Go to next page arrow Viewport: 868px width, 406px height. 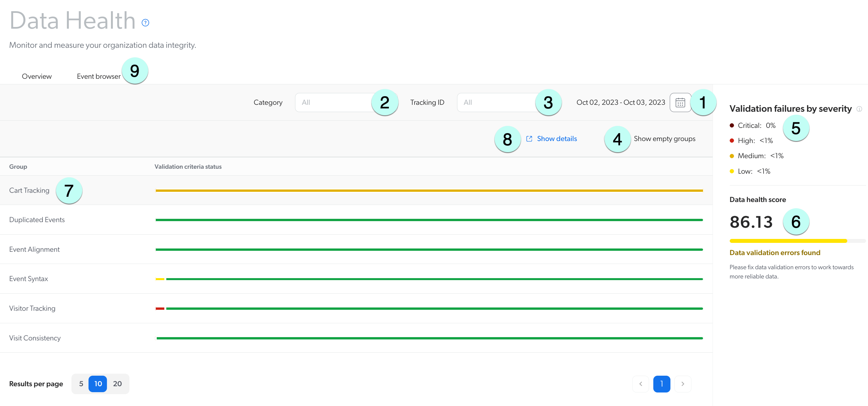pyautogui.click(x=683, y=384)
